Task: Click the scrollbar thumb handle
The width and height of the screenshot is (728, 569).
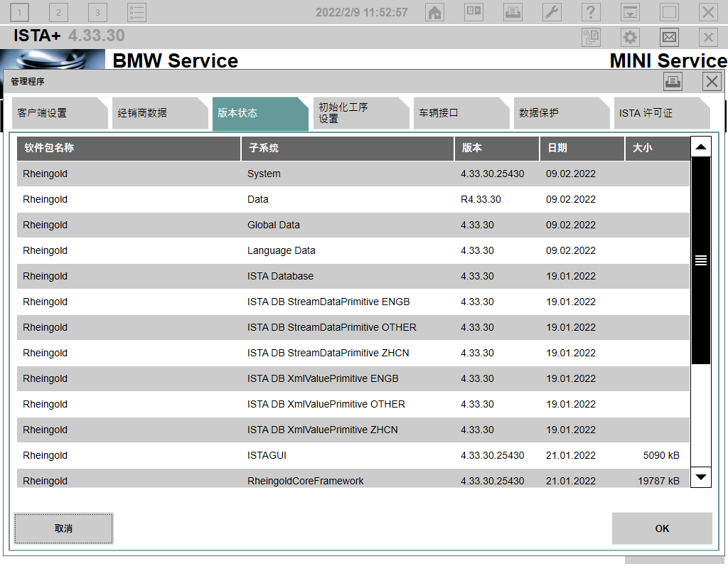Action: pyautogui.click(x=701, y=260)
